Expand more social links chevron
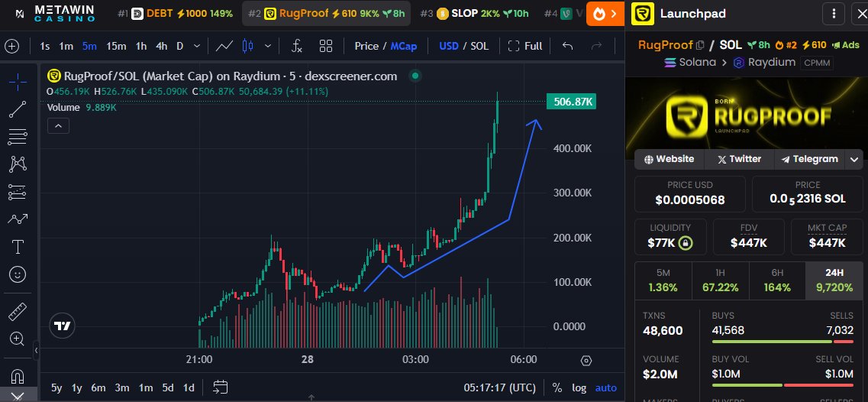 click(853, 159)
